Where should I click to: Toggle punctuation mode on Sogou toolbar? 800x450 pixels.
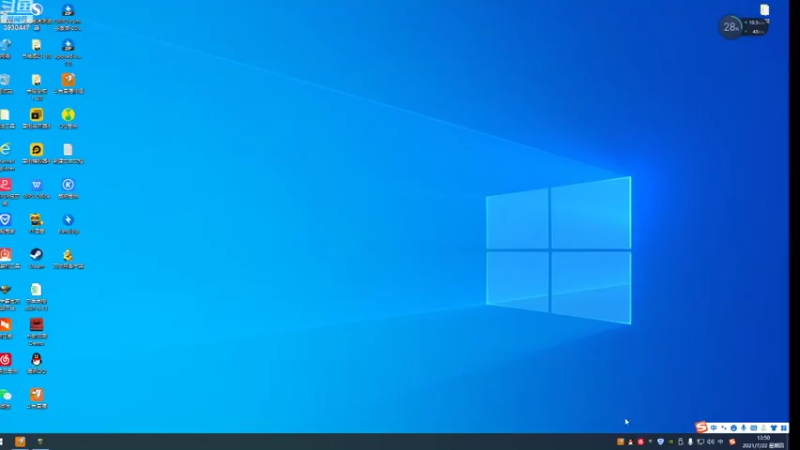click(x=723, y=428)
